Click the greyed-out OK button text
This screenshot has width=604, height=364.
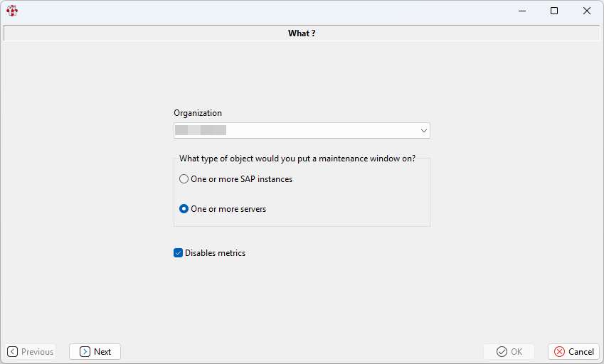[516, 352]
